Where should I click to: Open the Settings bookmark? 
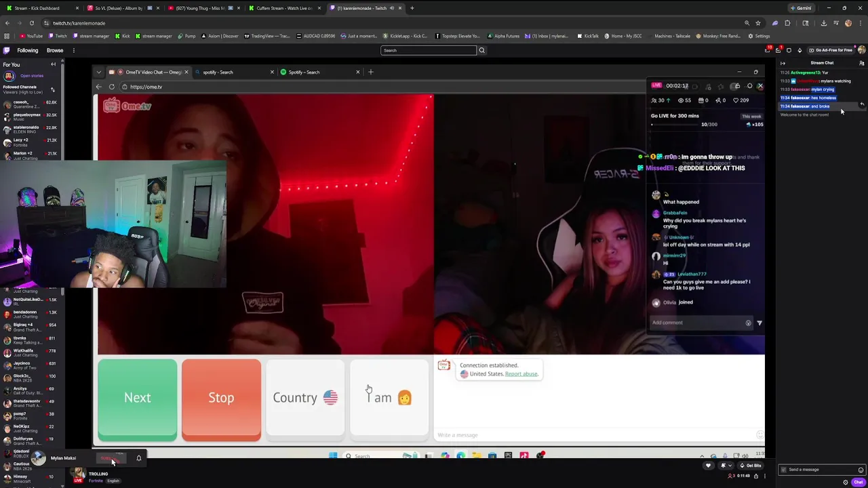pos(759,36)
